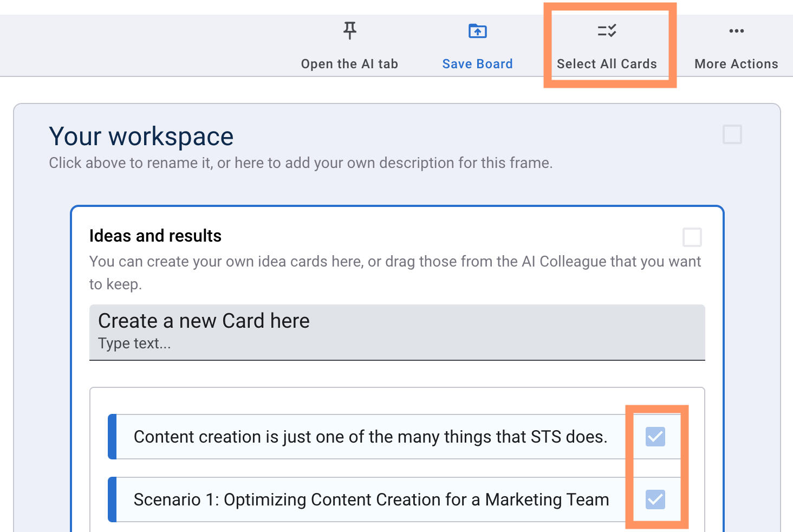Open the Scenario 1 Optimizing Content card text
Screen dimensions: 793x532
pos(371,499)
